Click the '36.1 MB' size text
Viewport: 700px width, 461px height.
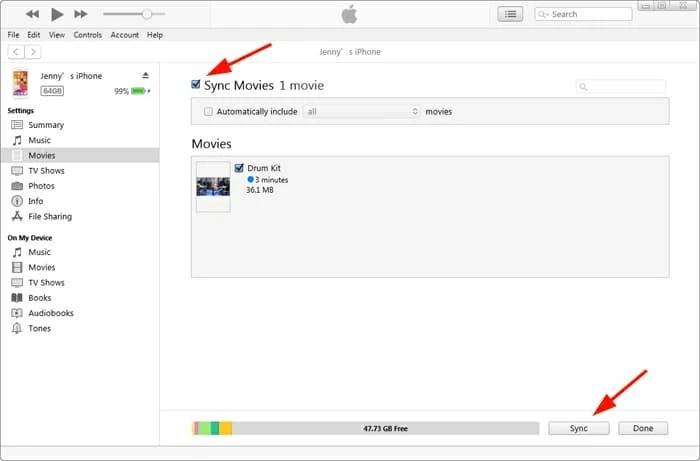[x=260, y=190]
